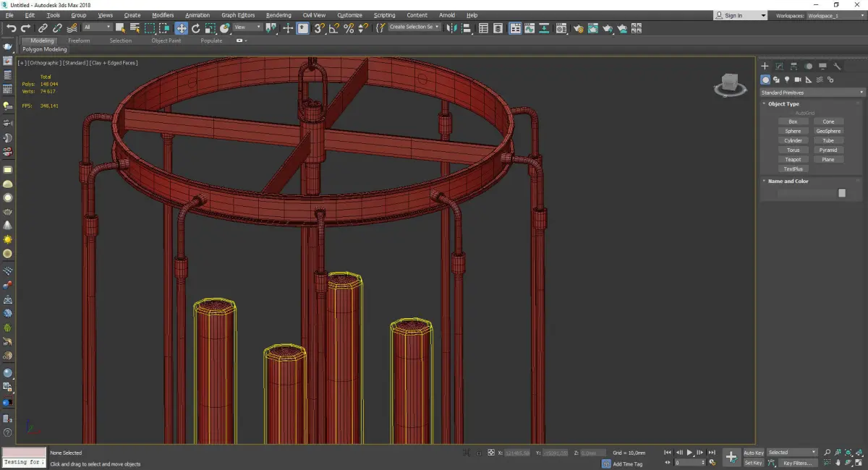This screenshot has height=470, width=868.
Task: Select the Select and Move tool
Action: coord(181,28)
